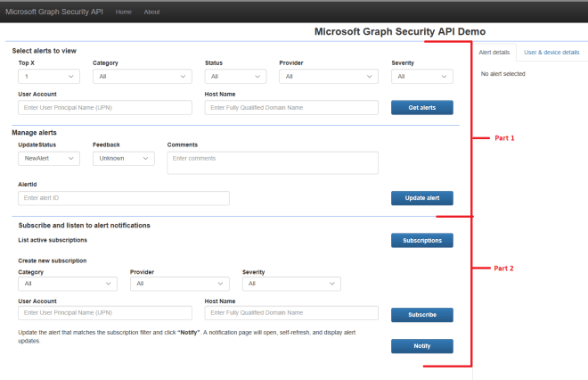
Task: Click the 'Select alerts to view' heading
Action: [45, 51]
